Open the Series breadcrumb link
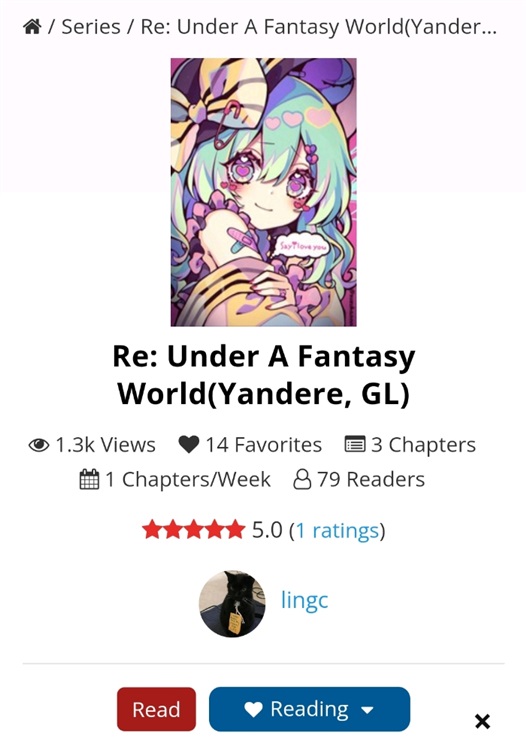 [x=91, y=27]
